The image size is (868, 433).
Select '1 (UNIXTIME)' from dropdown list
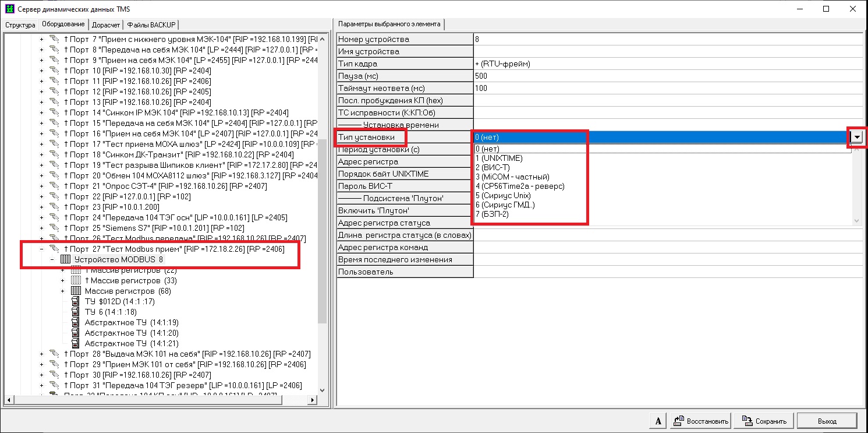click(x=499, y=158)
